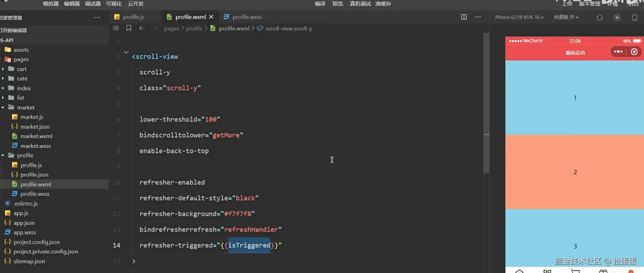The image size is (644, 273).
Task: Select profile.wxss in the file tree
Action: tap(35, 194)
